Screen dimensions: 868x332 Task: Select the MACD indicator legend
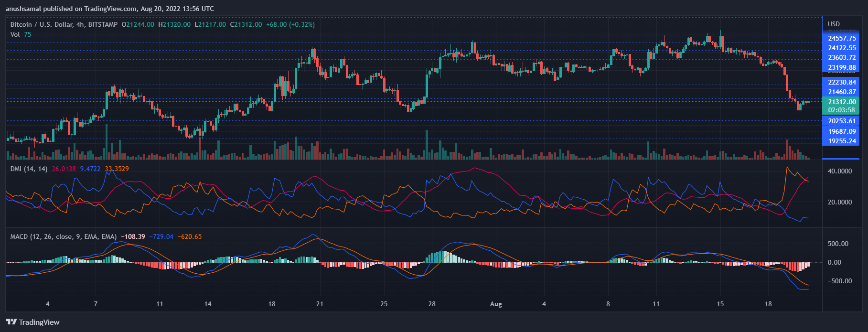click(x=63, y=236)
